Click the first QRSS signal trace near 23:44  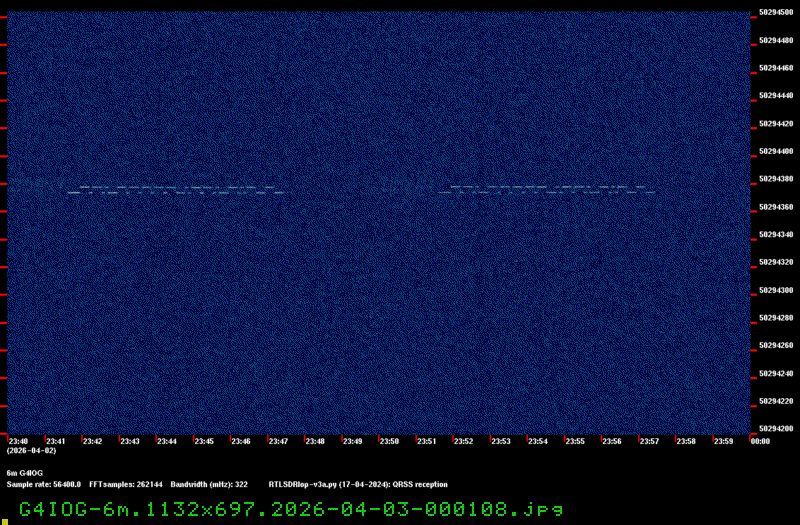coord(176,190)
